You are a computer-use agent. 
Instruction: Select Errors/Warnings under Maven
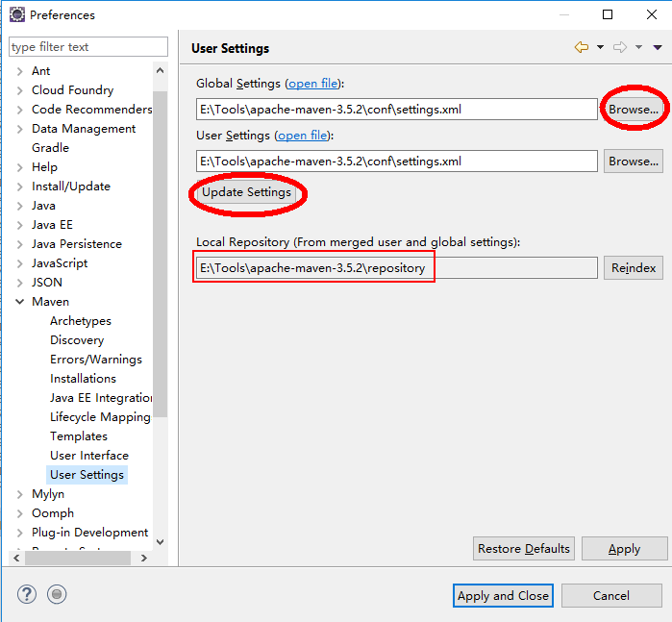tap(96, 360)
